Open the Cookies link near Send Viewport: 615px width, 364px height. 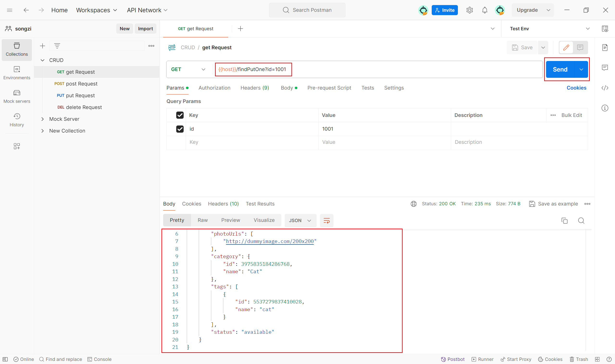[x=576, y=88]
